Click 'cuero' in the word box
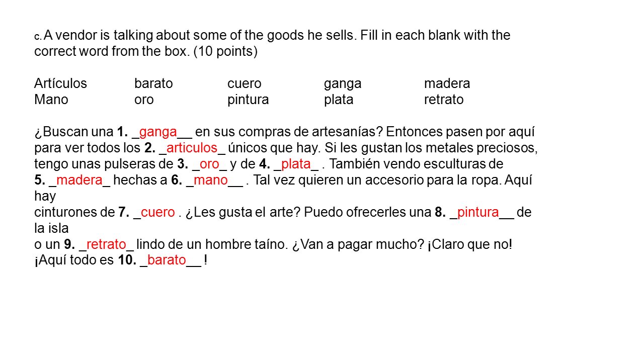 [245, 84]
